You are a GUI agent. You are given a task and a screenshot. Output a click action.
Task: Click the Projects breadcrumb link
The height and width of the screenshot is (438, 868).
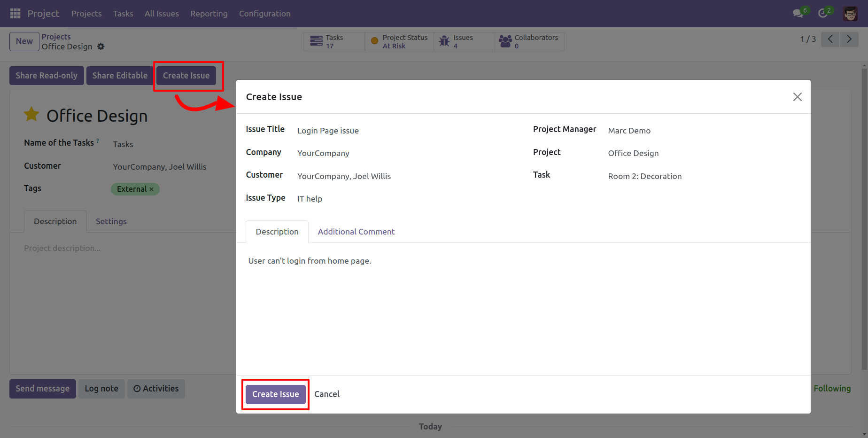click(x=56, y=37)
